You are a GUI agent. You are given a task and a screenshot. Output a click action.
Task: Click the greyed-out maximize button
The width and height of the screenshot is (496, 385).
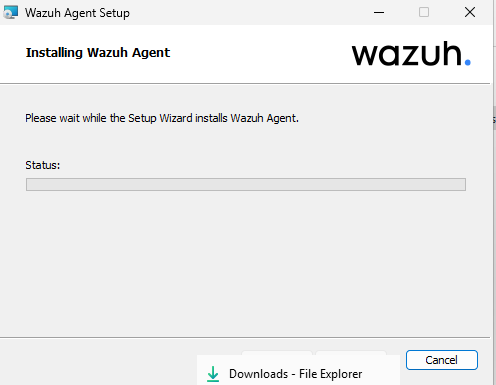(424, 12)
